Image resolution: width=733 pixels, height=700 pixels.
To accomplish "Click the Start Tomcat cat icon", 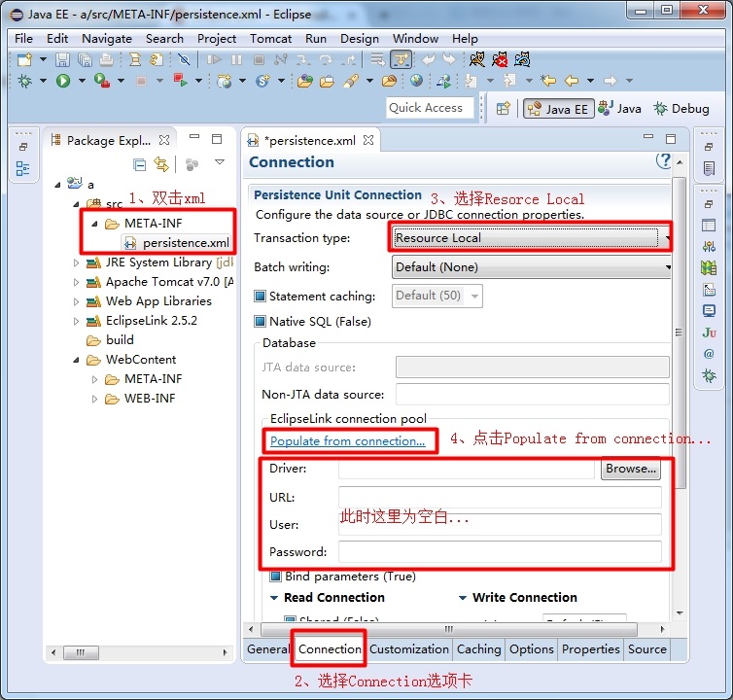I will [x=476, y=59].
